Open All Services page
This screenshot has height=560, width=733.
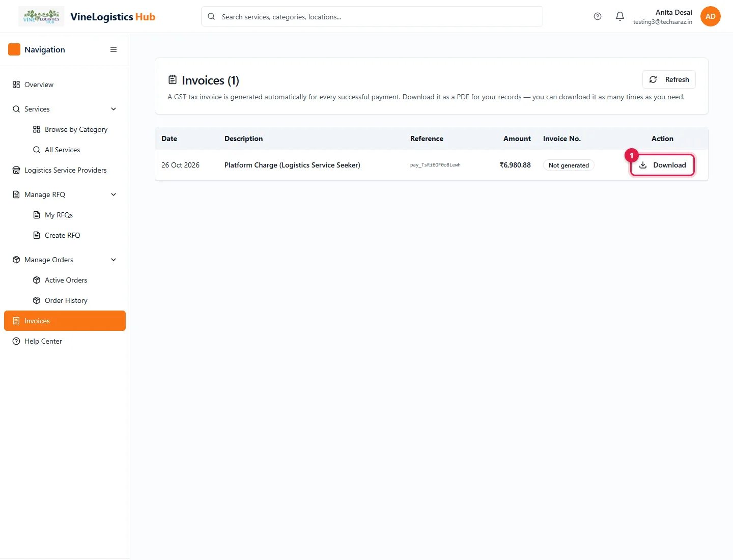[75, 150]
